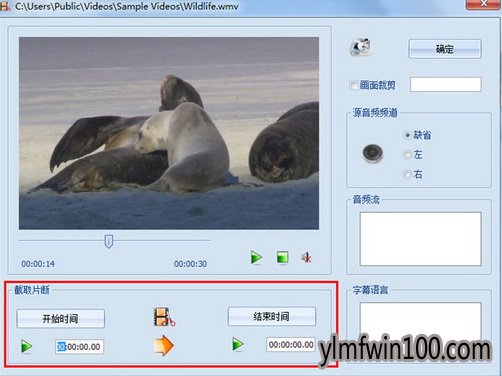Viewport: 502px width, 376px height.
Task: Click the 结束时间 button
Action: pyautogui.click(x=272, y=316)
